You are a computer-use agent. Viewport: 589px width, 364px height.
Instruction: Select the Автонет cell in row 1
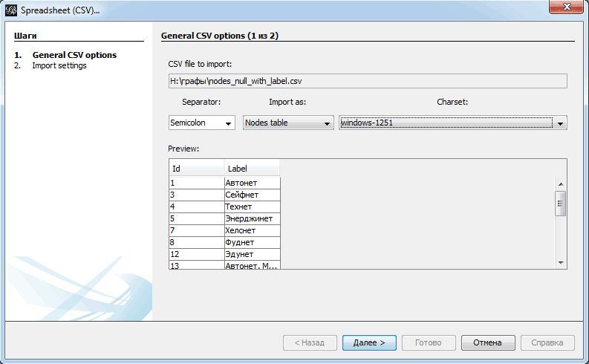point(252,183)
